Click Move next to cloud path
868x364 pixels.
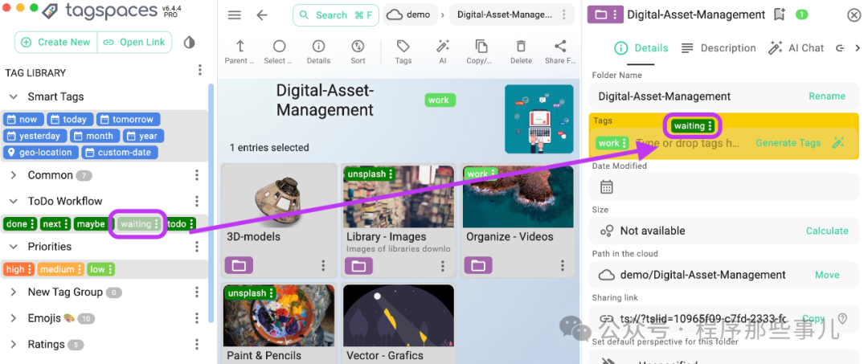point(827,275)
